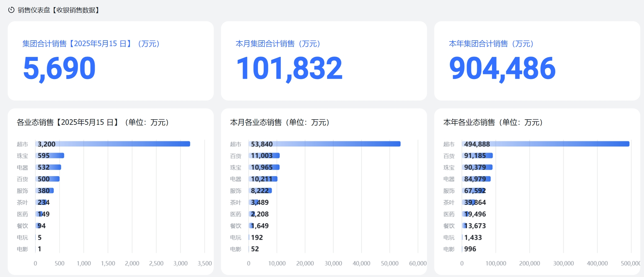Click the 10,000 axis tick label
644x277 pixels.
[x=277, y=263]
